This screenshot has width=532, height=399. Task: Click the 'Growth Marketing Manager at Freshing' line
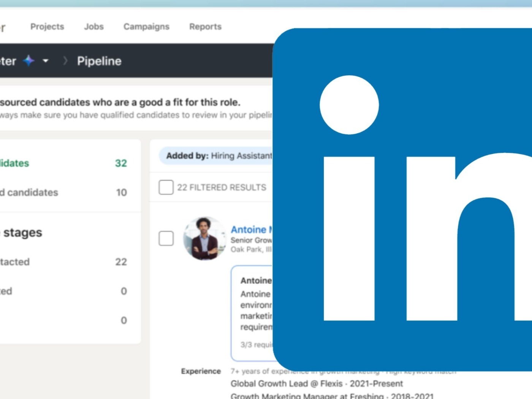pyautogui.click(x=332, y=396)
